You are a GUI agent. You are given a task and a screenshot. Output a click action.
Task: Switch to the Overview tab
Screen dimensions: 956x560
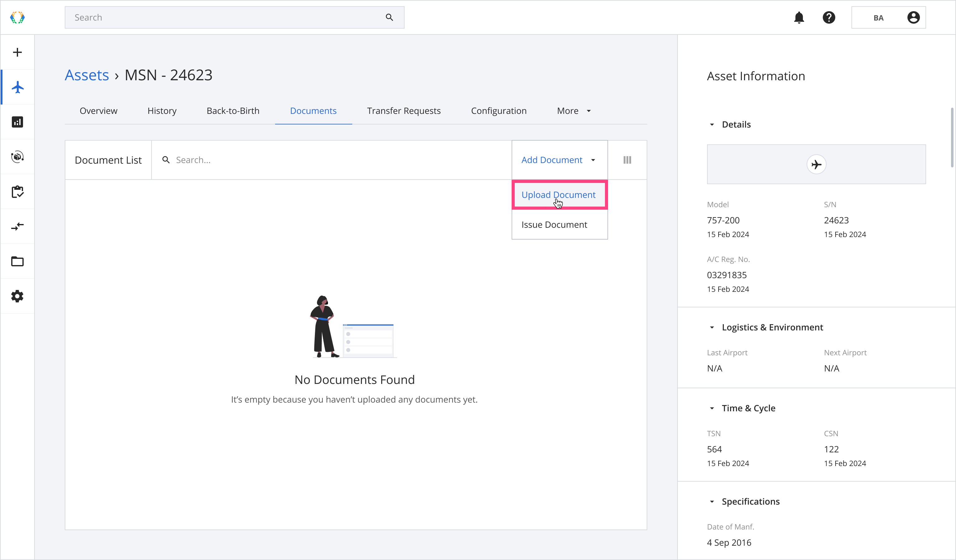click(x=98, y=111)
